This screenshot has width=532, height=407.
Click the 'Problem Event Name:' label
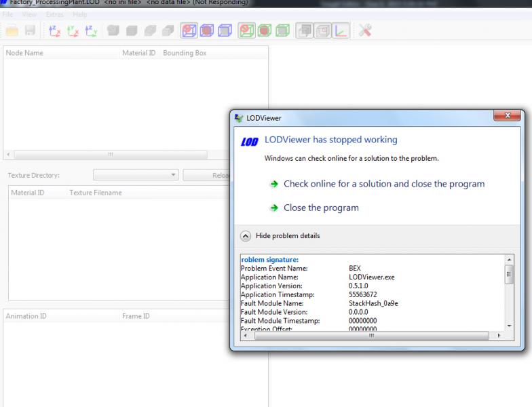[x=274, y=269]
